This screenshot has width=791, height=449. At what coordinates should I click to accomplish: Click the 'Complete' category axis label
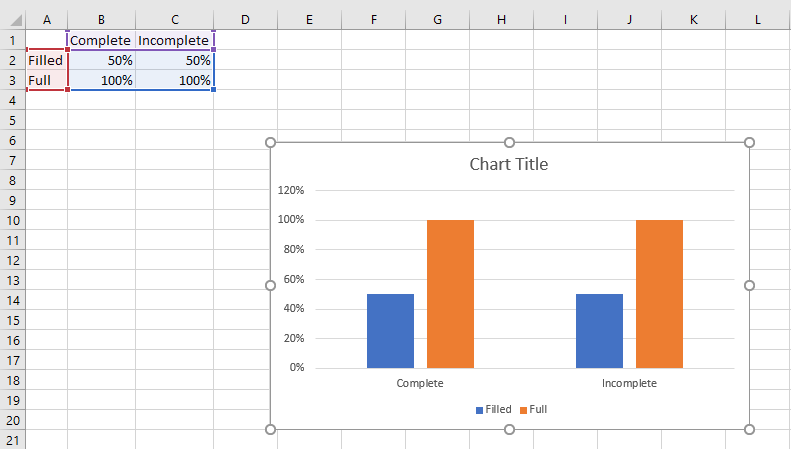420,383
